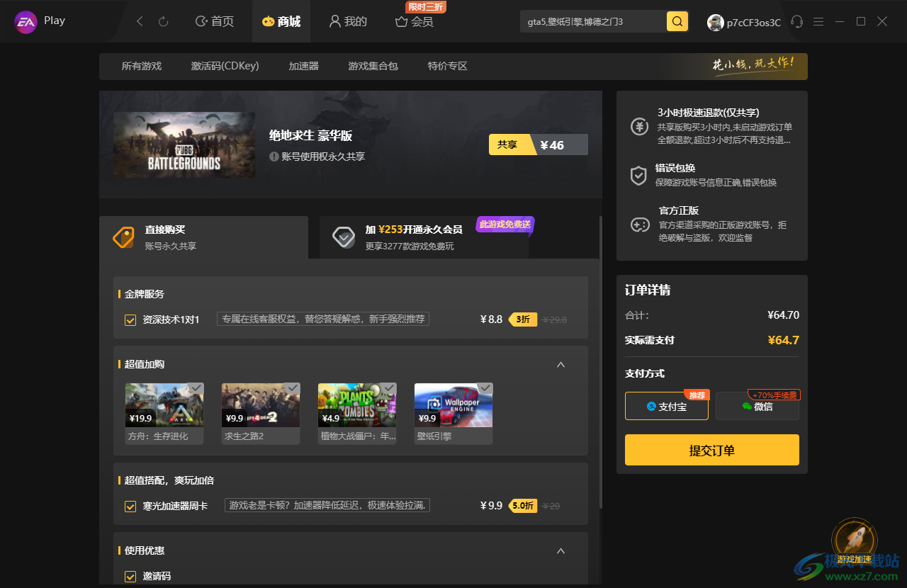Select 支付宝 payment method
907x588 pixels.
[667, 406]
